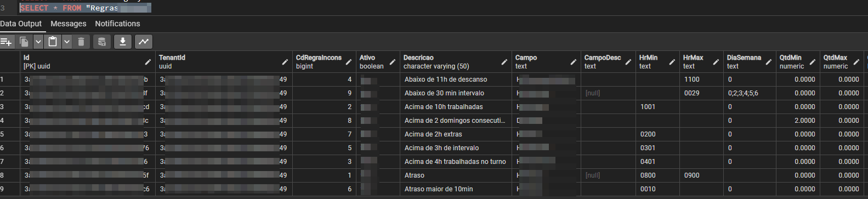Select row number 9 header
This screenshot has width=868, height=199.
point(10,189)
